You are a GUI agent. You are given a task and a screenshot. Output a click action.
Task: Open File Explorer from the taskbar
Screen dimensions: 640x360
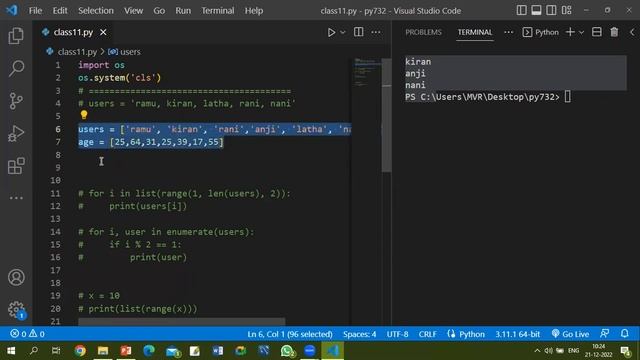(103, 351)
